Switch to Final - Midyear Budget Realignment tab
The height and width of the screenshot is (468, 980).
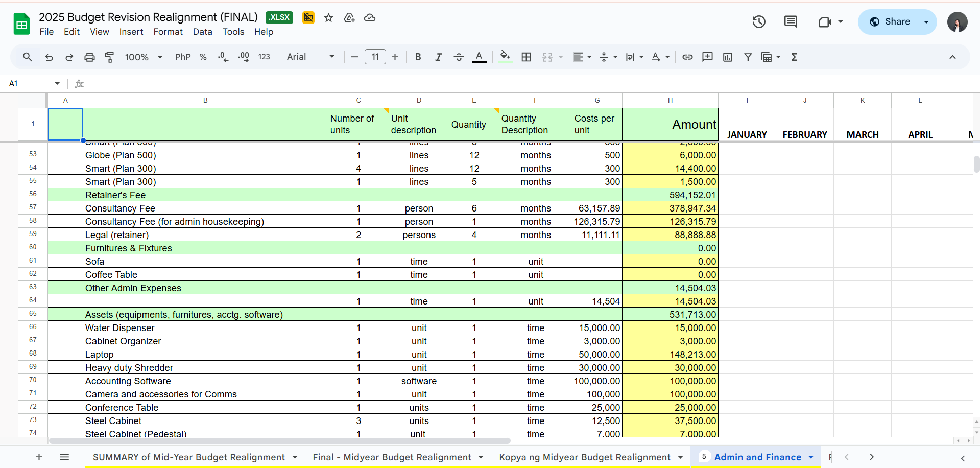click(x=392, y=457)
